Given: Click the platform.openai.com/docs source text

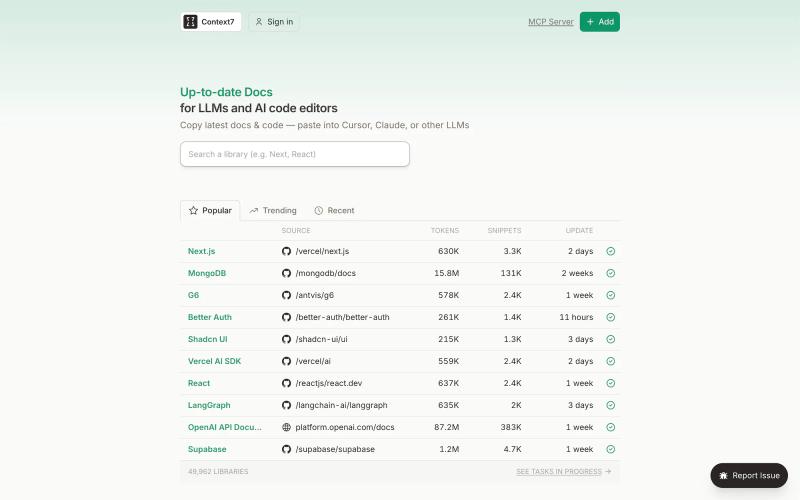Looking at the screenshot, I should pos(345,427).
